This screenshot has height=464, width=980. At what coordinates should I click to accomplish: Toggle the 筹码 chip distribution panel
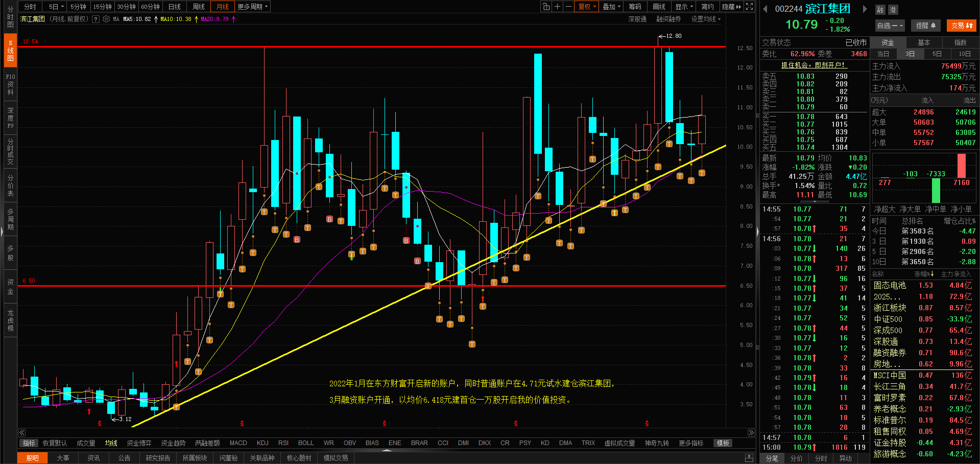click(635, 7)
